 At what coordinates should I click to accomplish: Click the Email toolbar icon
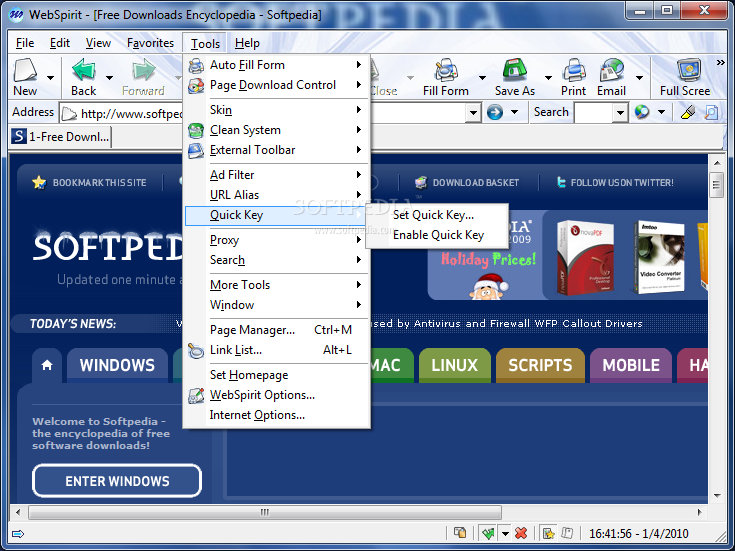click(x=611, y=70)
